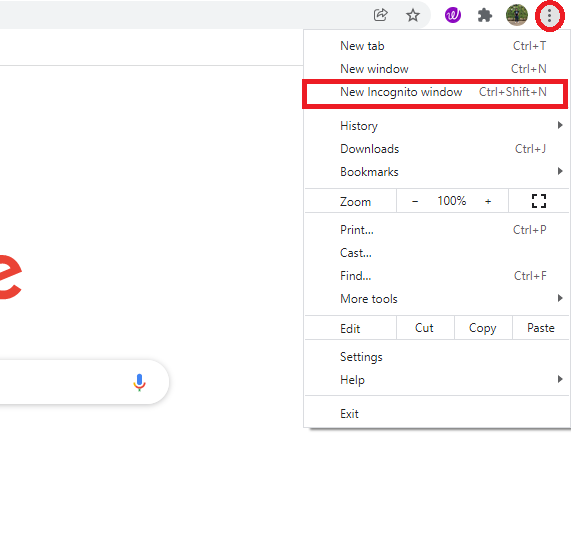This screenshot has width=571, height=547.
Task: Open the purple W extension icon
Action: tap(453, 15)
